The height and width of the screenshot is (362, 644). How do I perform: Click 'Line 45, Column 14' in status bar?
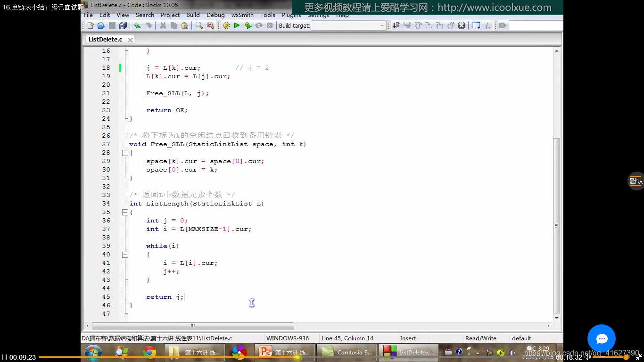[x=347, y=338]
